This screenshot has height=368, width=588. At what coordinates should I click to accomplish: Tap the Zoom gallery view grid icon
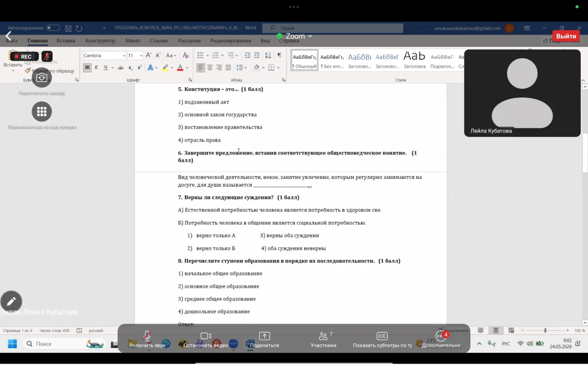pyautogui.click(x=42, y=111)
